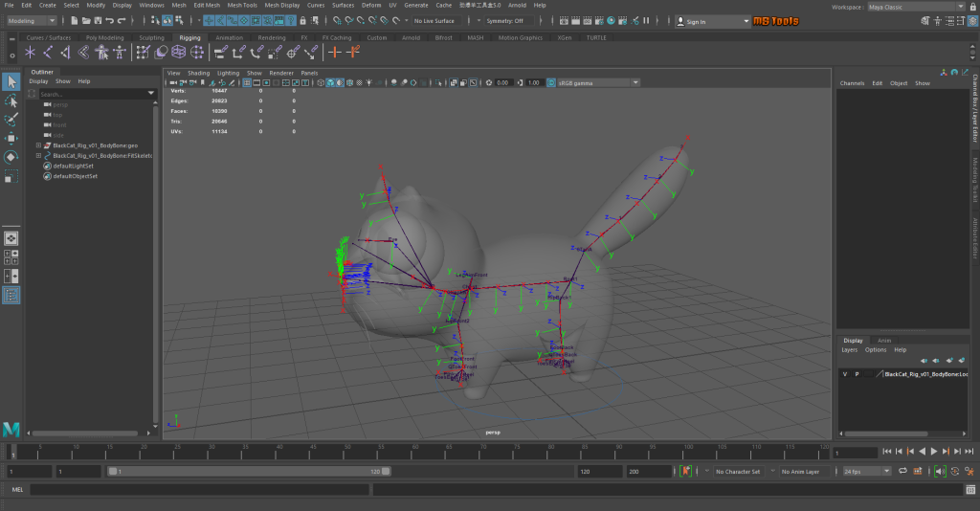980x511 pixels.
Task: Switch to the Animation shelf tab
Action: pyautogui.click(x=229, y=37)
